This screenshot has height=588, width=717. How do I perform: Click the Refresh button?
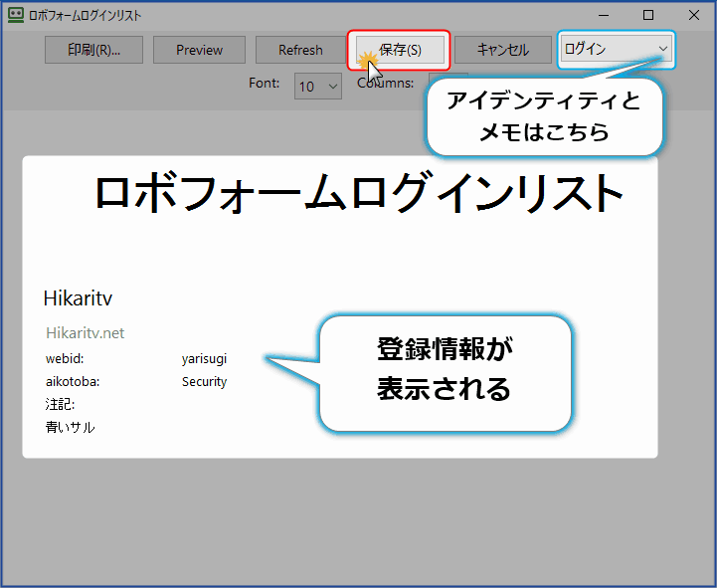click(300, 50)
